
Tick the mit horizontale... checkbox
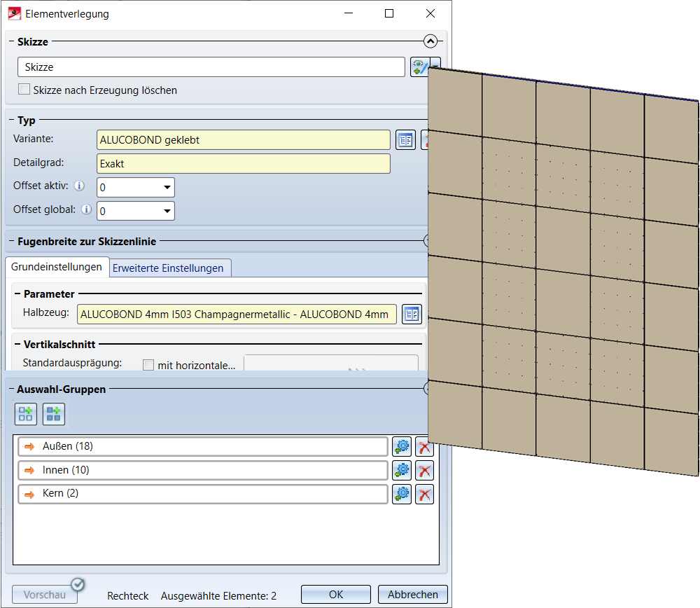pos(148,365)
